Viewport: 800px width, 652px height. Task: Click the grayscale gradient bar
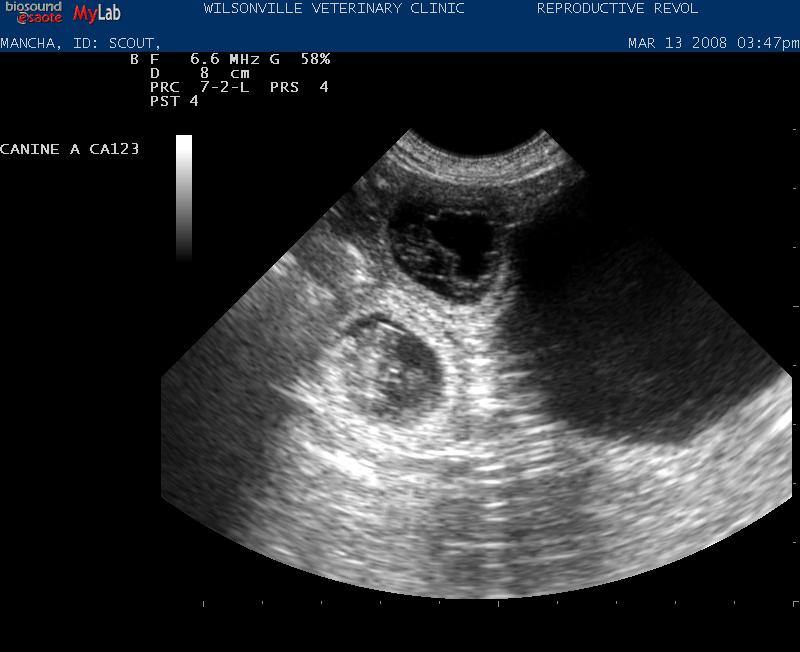184,198
